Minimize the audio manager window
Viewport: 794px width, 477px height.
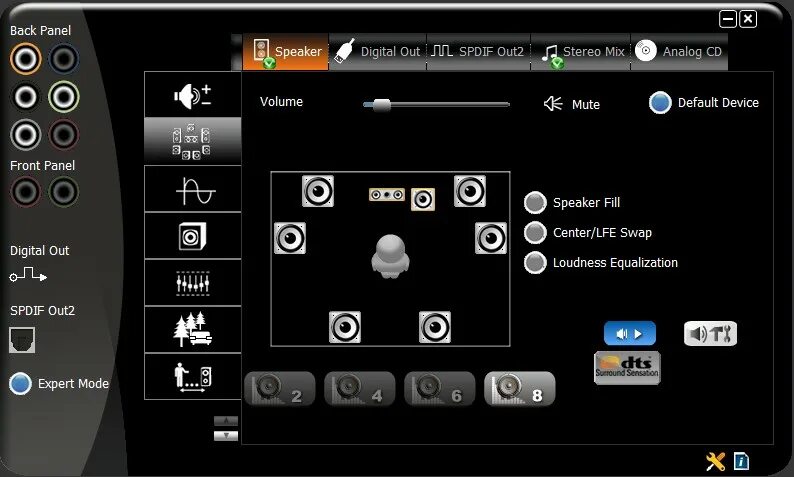(x=728, y=19)
